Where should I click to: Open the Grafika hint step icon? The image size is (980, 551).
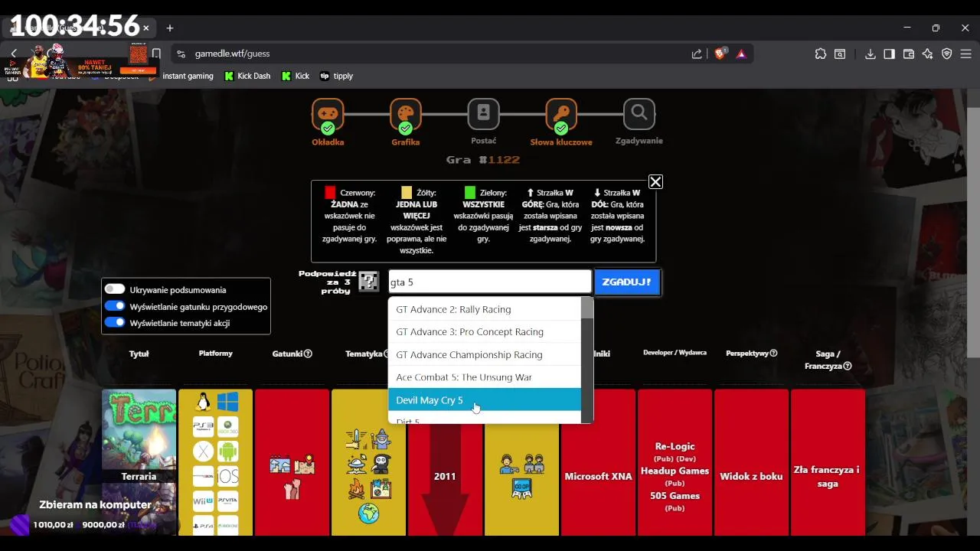pyautogui.click(x=406, y=115)
